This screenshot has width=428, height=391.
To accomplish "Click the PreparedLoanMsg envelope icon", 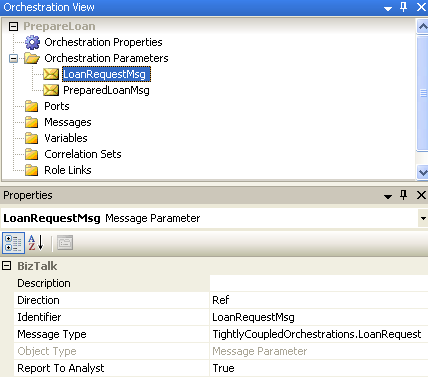I will tap(51, 90).
